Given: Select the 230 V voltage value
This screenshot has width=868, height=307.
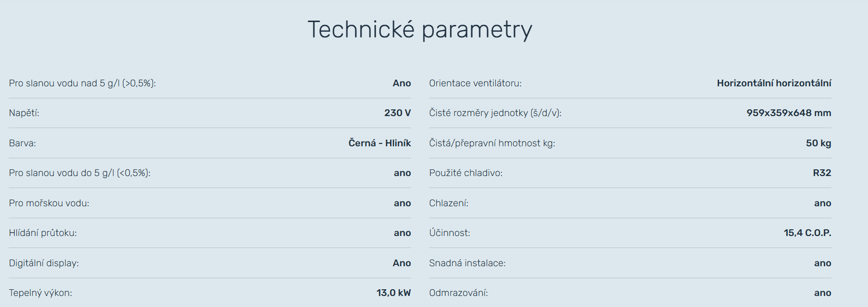Looking at the screenshot, I should 397,113.
